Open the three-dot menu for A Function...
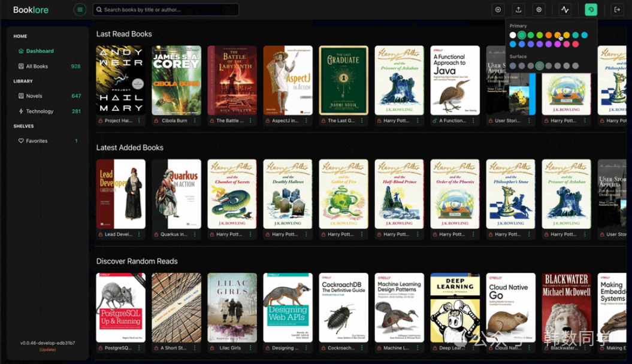 [x=473, y=120]
